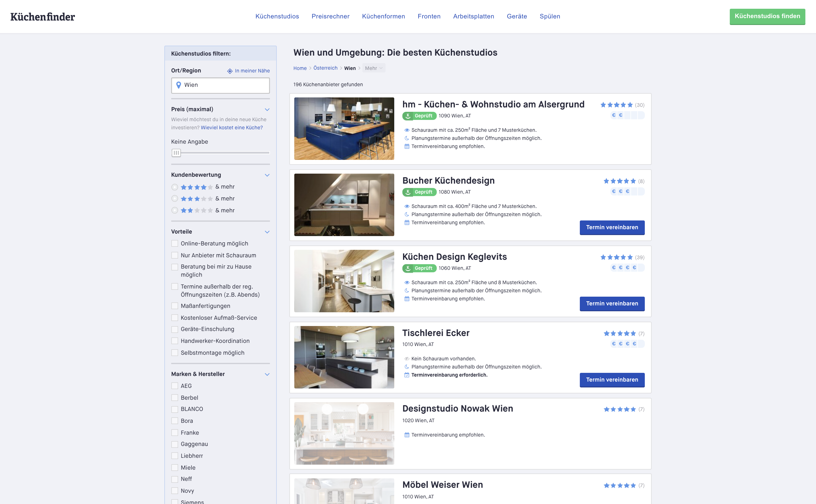Click the moon icon in Küchen Design Keglevits card

click(406, 291)
